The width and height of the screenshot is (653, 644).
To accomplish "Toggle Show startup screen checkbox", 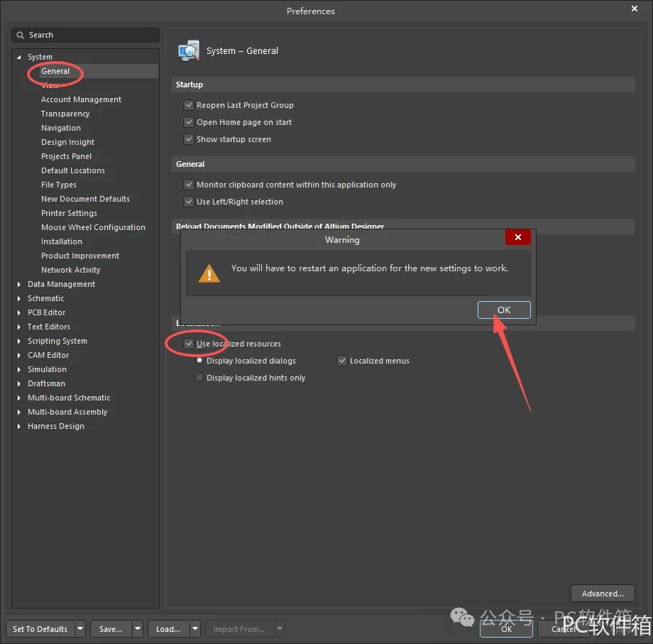I will coord(189,139).
